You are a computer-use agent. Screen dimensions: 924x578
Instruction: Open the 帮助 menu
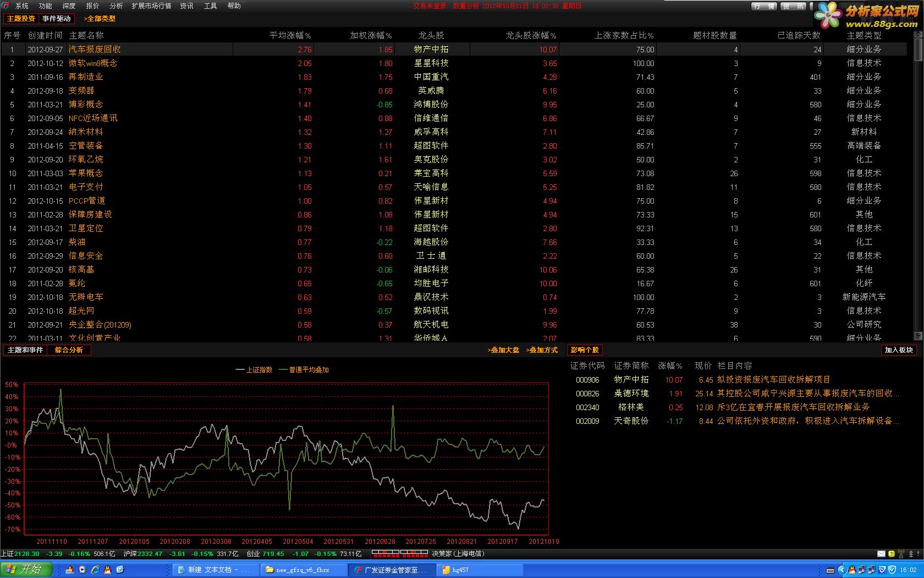[234, 6]
